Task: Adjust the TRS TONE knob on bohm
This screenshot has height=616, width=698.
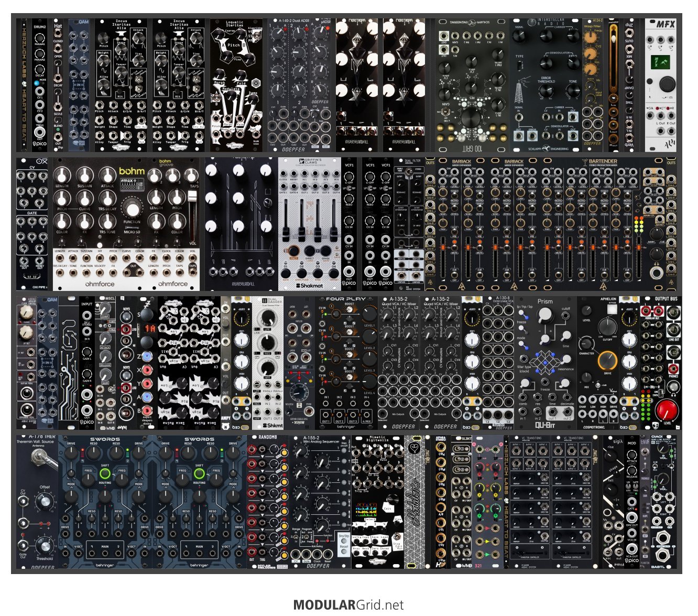Action: click(107, 221)
